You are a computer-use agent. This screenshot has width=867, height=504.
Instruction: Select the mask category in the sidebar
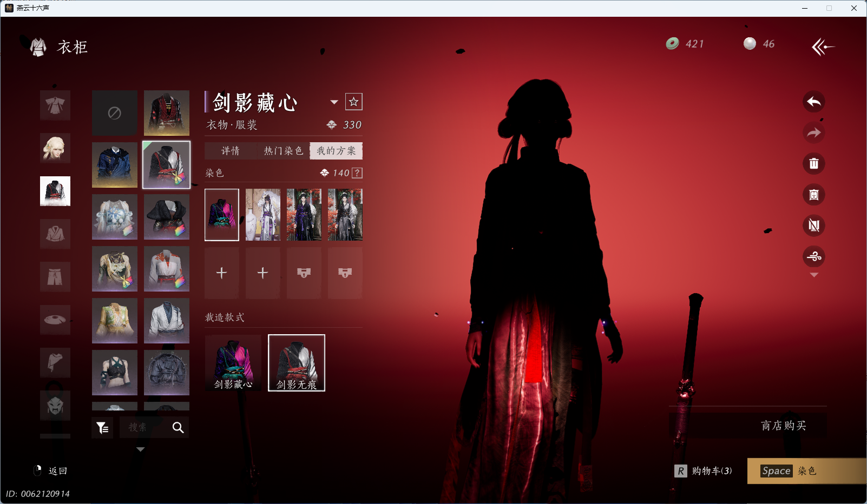pyautogui.click(x=55, y=405)
